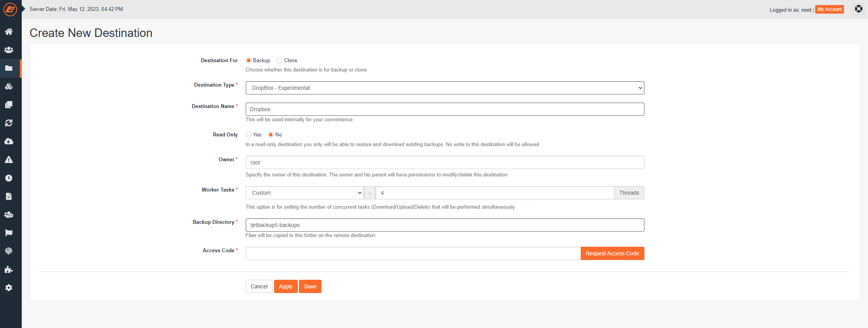Image resolution: width=868 pixels, height=328 pixels.
Task: Click the Backup Directory label
Action: [x=214, y=222]
